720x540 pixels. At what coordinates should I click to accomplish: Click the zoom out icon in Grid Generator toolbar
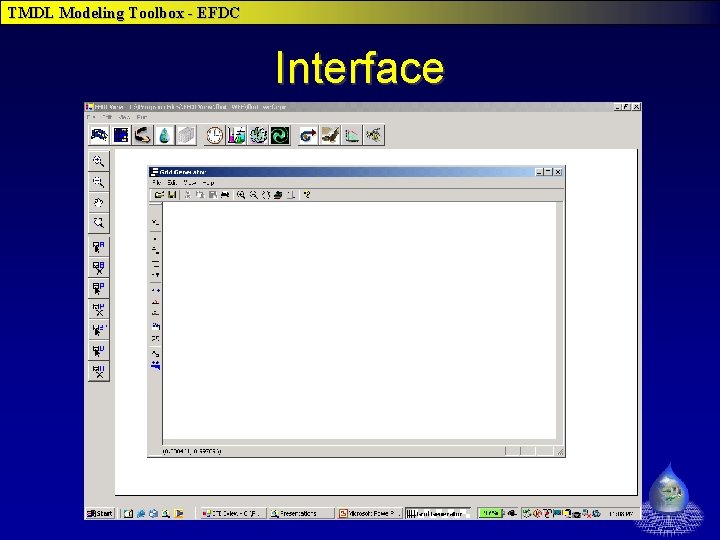(x=253, y=195)
